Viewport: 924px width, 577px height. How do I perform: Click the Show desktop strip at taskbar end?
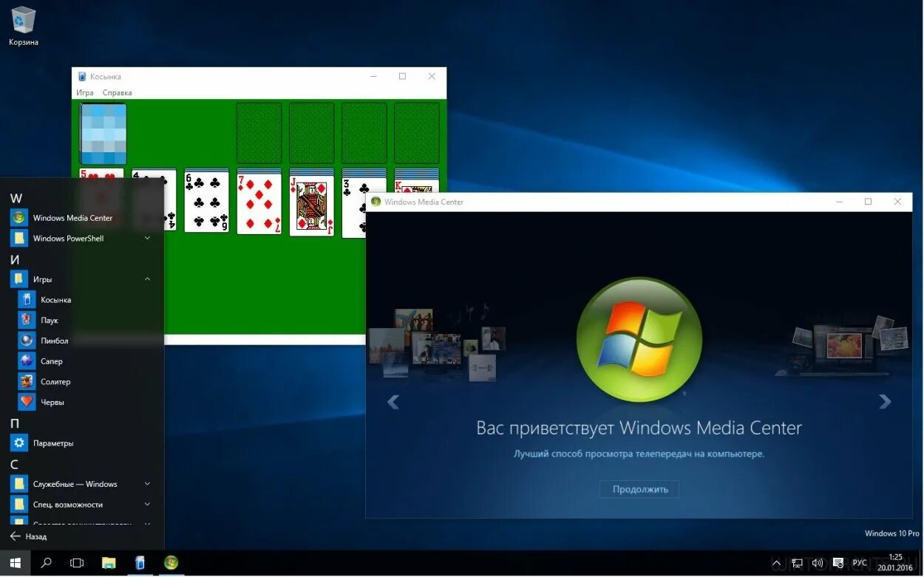point(921,563)
